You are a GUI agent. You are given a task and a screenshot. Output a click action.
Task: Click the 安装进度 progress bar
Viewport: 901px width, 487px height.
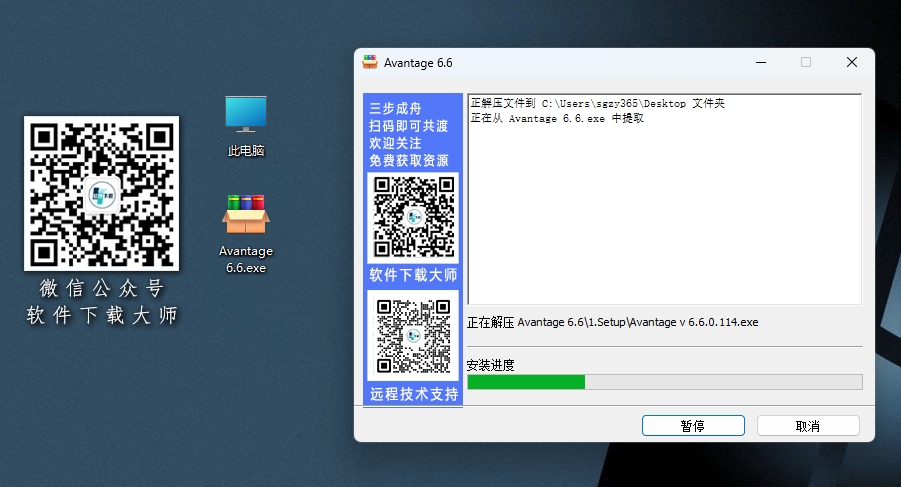pyautogui.click(x=665, y=382)
